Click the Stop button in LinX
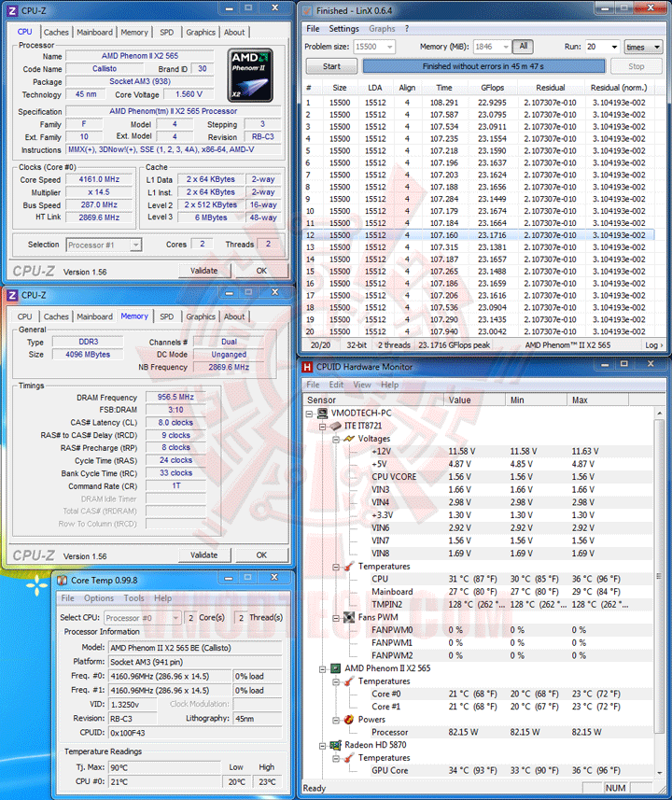The width and height of the screenshot is (672, 800). point(637,66)
